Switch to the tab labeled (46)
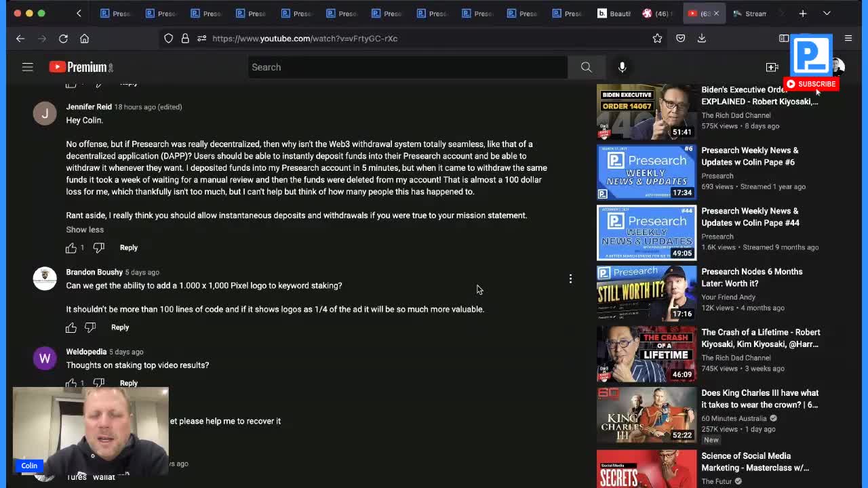Image resolution: width=868 pixels, height=488 pixels. (658, 14)
